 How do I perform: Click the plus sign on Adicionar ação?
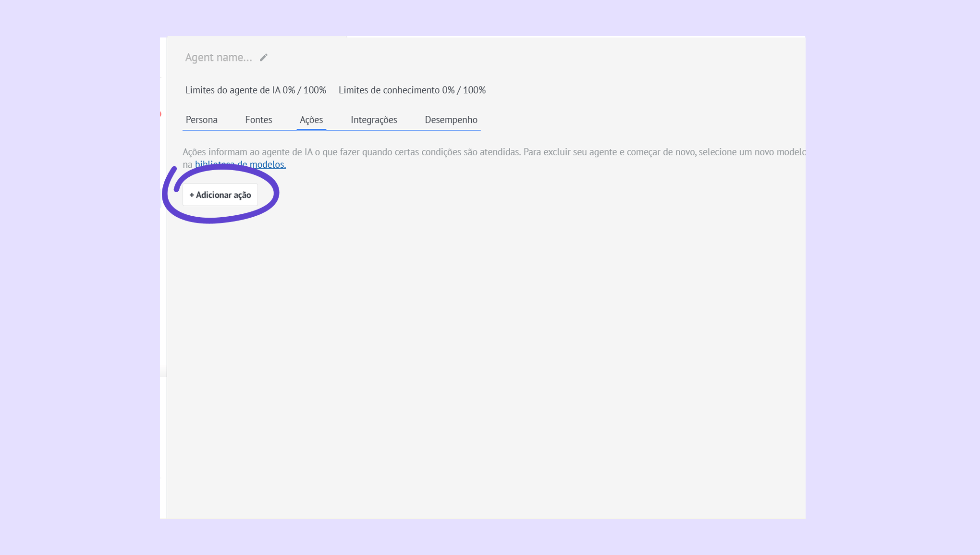point(192,195)
